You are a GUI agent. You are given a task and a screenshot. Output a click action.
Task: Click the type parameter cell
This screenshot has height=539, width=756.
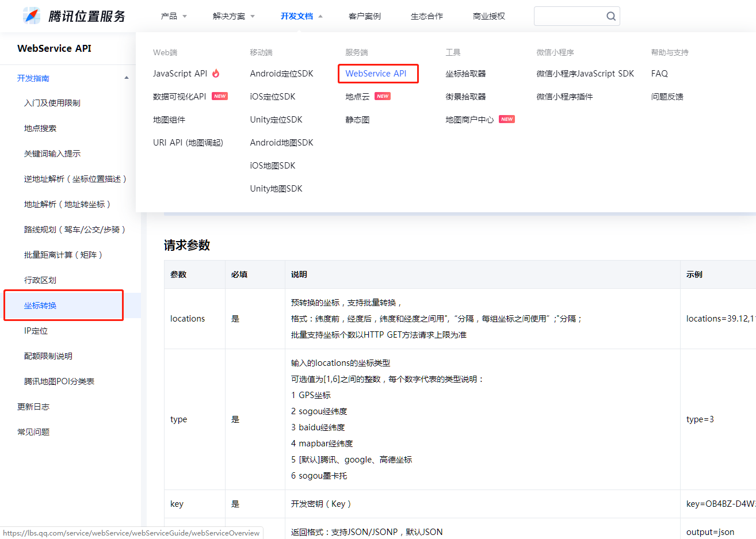tap(194, 419)
